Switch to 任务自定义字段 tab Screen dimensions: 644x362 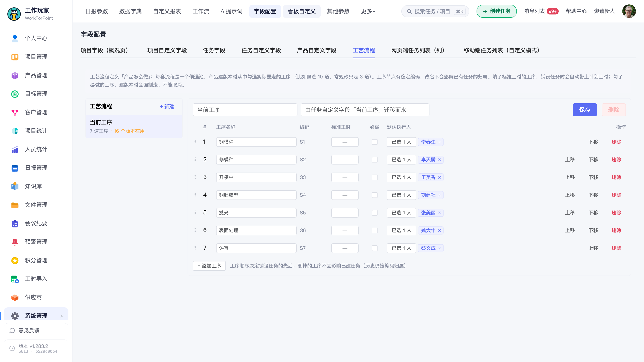pyautogui.click(x=261, y=50)
